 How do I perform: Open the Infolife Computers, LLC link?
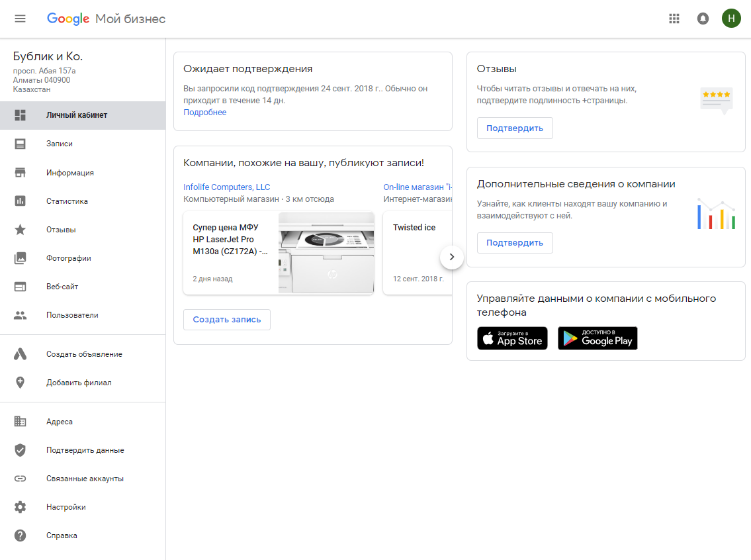pos(226,187)
